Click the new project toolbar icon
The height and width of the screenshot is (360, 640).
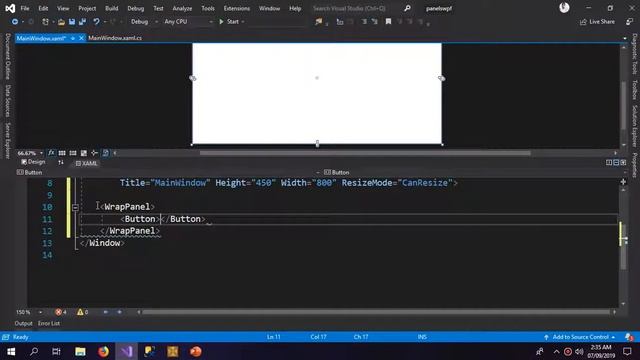[45, 22]
